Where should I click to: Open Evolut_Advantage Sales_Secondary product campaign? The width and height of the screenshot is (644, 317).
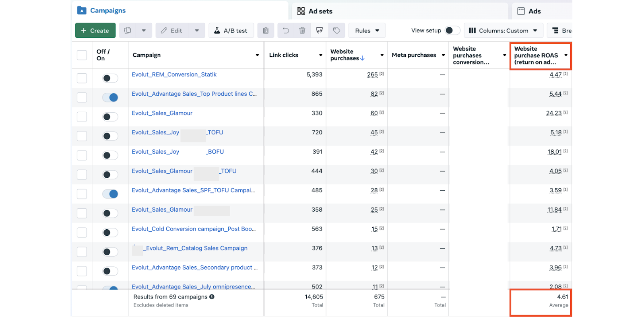click(x=195, y=268)
